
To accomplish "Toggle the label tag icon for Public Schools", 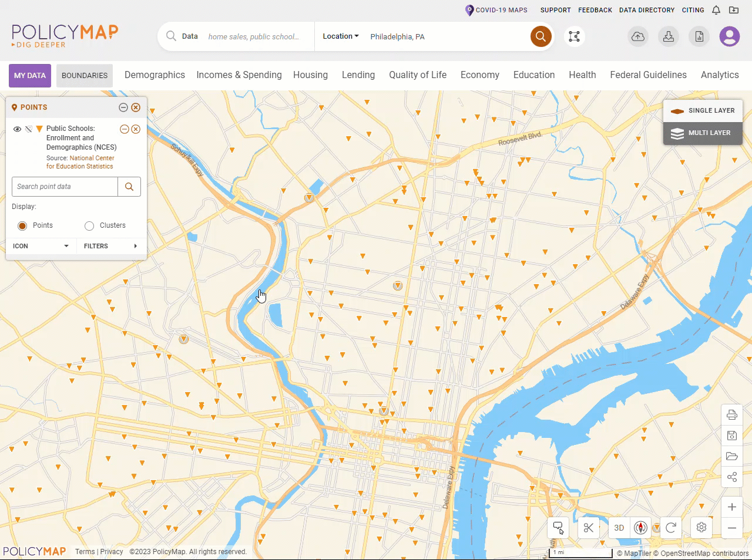I will tap(28, 129).
